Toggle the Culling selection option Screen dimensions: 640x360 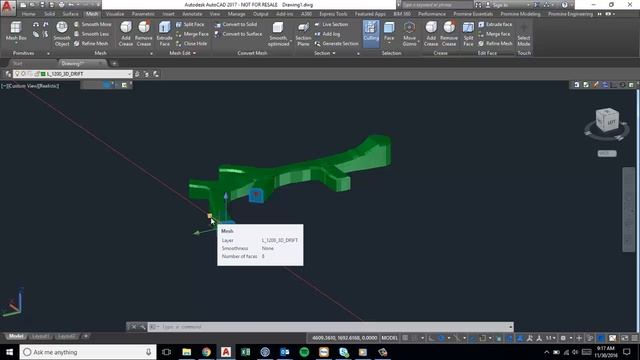point(371,33)
